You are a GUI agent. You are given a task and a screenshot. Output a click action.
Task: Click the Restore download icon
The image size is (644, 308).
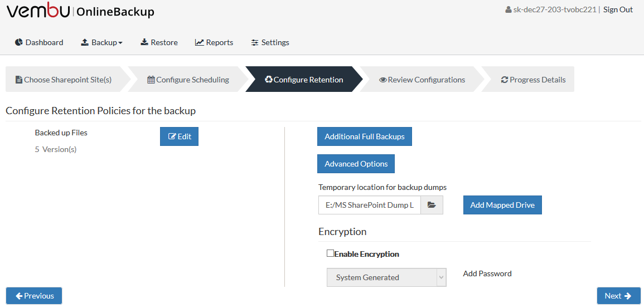point(144,42)
